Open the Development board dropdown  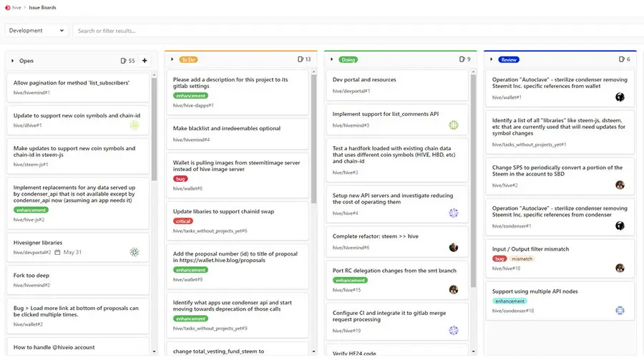[36, 31]
